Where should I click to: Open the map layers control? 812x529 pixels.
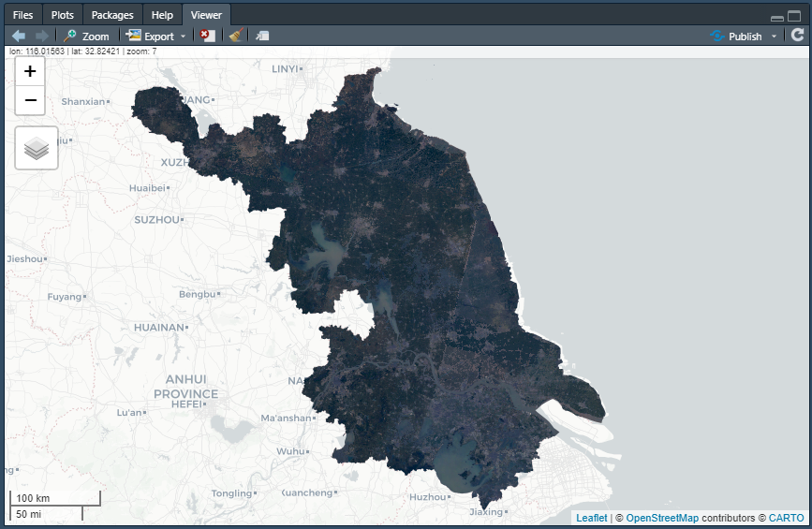point(37,148)
